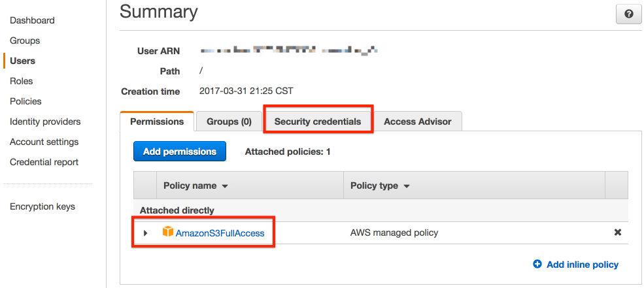Viewport: 644px width, 288px height.
Task: Navigate to Policies in the sidebar
Action: (x=25, y=101)
